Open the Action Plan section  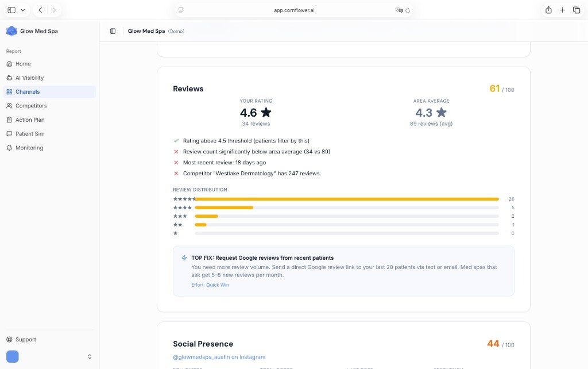pos(29,120)
